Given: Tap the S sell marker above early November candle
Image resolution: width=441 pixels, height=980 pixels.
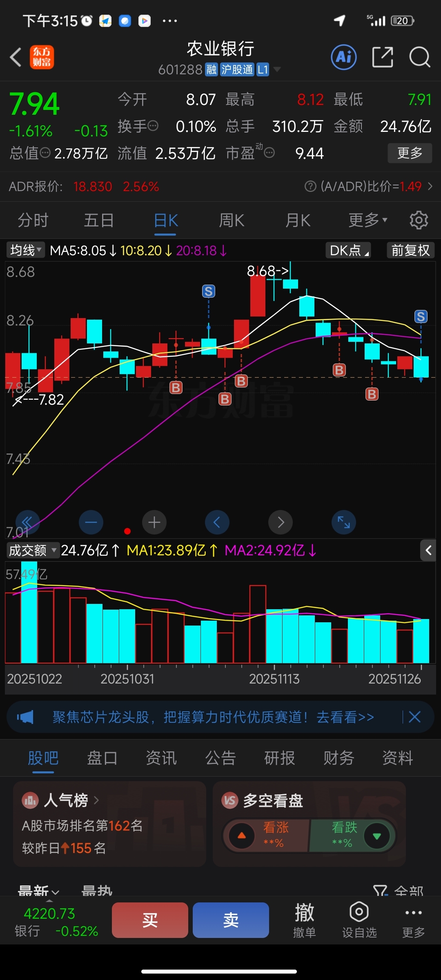Looking at the screenshot, I should tap(209, 291).
